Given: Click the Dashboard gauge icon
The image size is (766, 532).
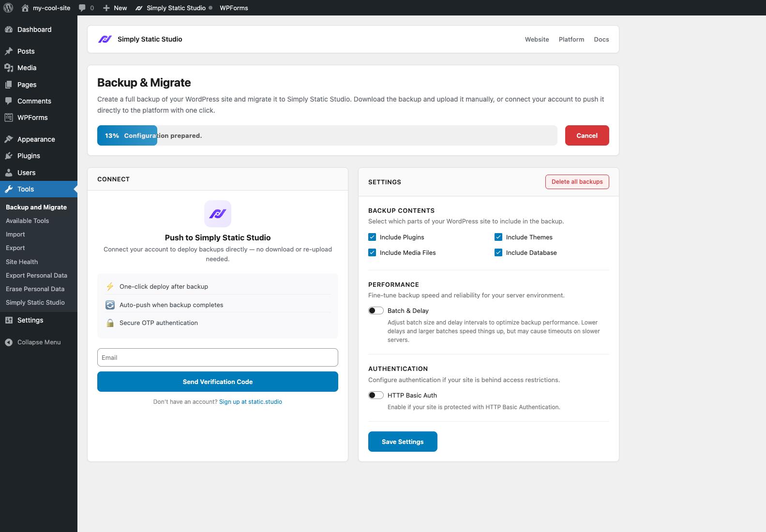Looking at the screenshot, I should [9, 30].
